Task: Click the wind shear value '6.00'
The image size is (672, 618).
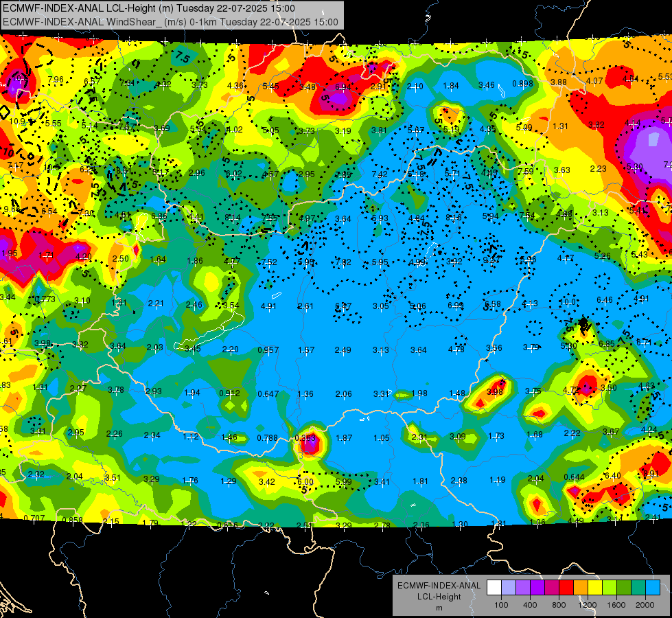Action: pos(305,481)
